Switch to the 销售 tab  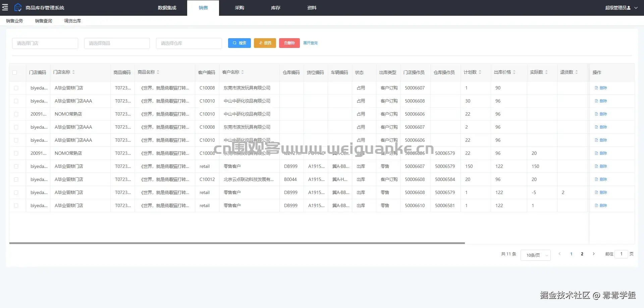pos(203,8)
